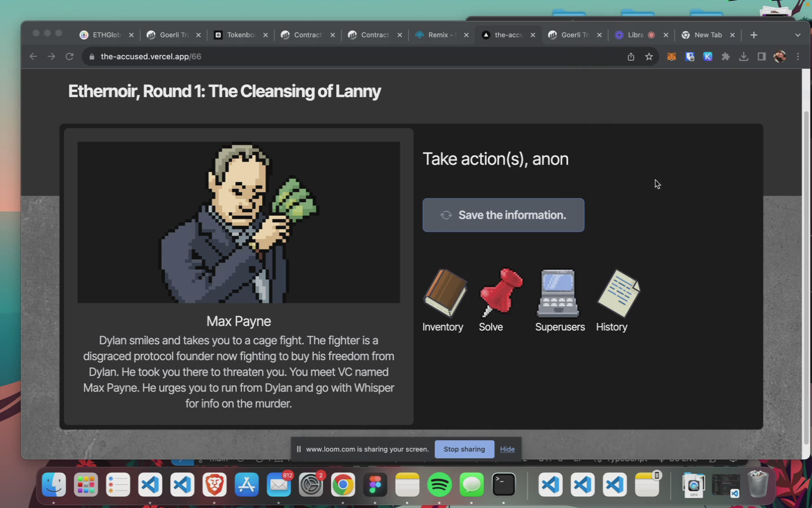Viewport: 812px width, 508px height.
Task: Toggle Chrome side panel icon
Action: [x=762, y=56]
